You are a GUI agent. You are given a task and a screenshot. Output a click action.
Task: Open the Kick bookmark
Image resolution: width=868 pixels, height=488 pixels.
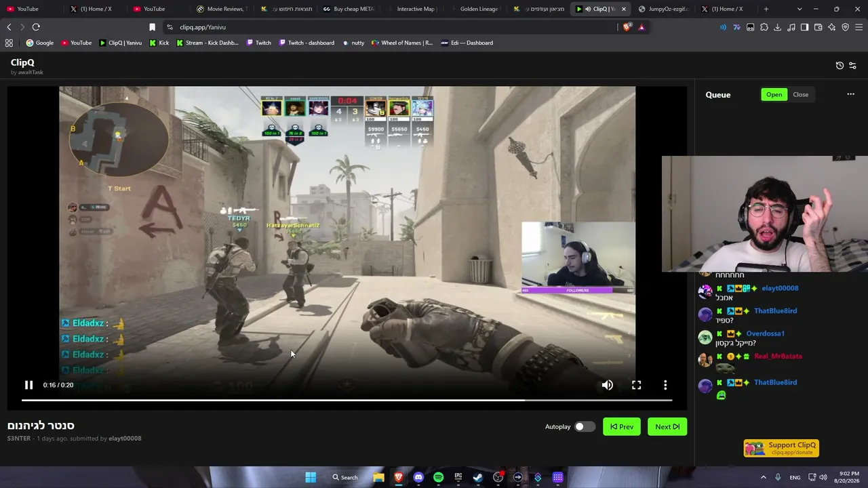159,43
